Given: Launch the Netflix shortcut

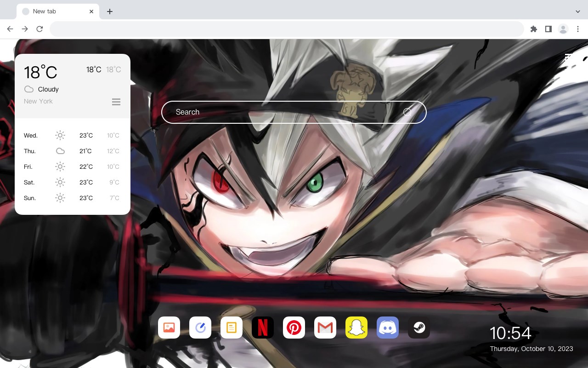Looking at the screenshot, I should click(263, 328).
